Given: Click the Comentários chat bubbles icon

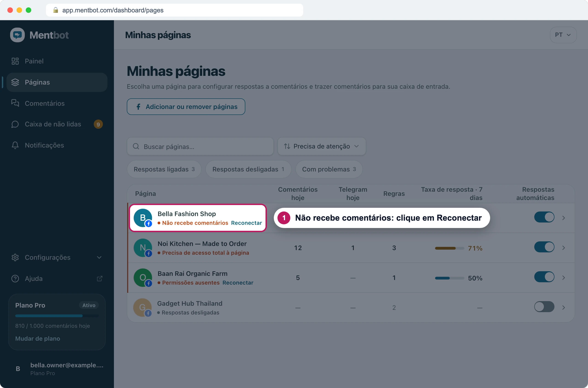Looking at the screenshot, I should pyautogui.click(x=15, y=103).
